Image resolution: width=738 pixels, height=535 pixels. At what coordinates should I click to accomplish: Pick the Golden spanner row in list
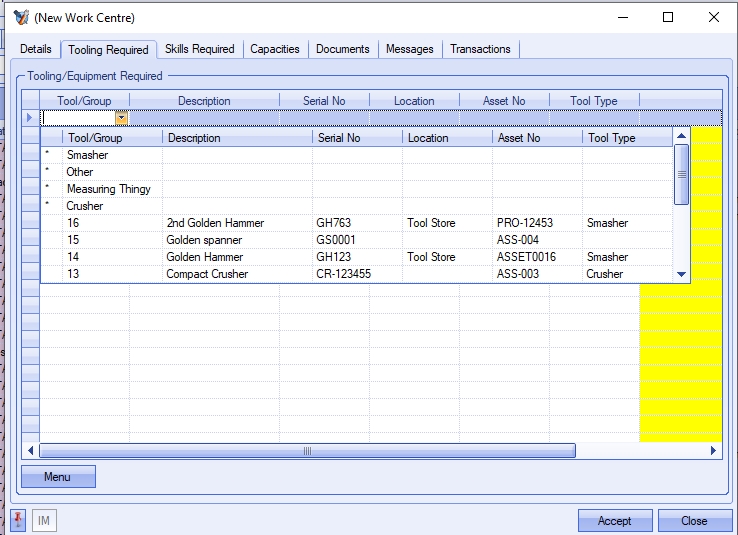(x=201, y=240)
